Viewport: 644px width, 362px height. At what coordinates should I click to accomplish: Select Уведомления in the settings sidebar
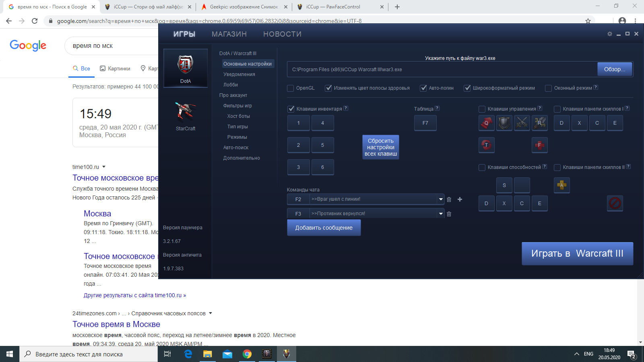pyautogui.click(x=239, y=74)
